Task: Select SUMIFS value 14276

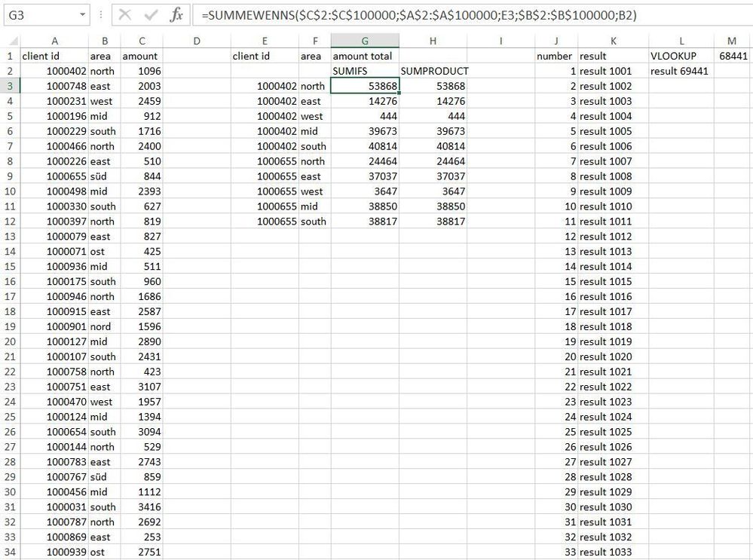Action: pyautogui.click(x=365, y=101)
